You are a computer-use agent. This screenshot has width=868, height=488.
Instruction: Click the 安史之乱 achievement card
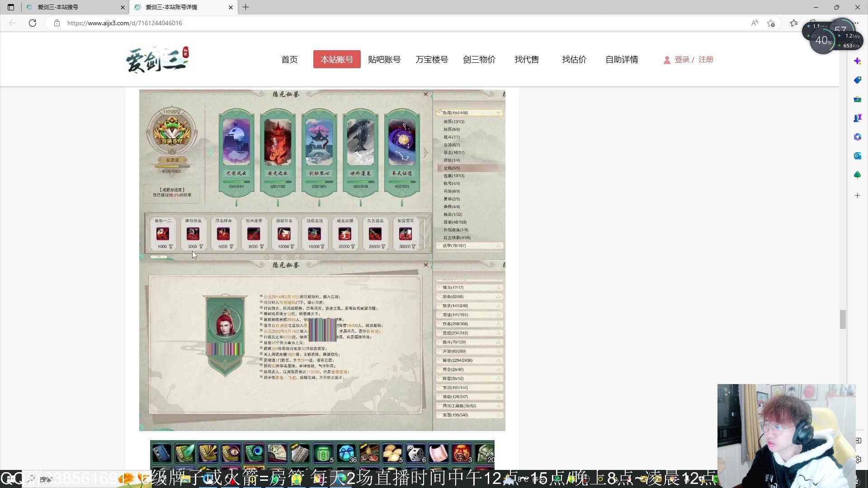pos(278,154)
